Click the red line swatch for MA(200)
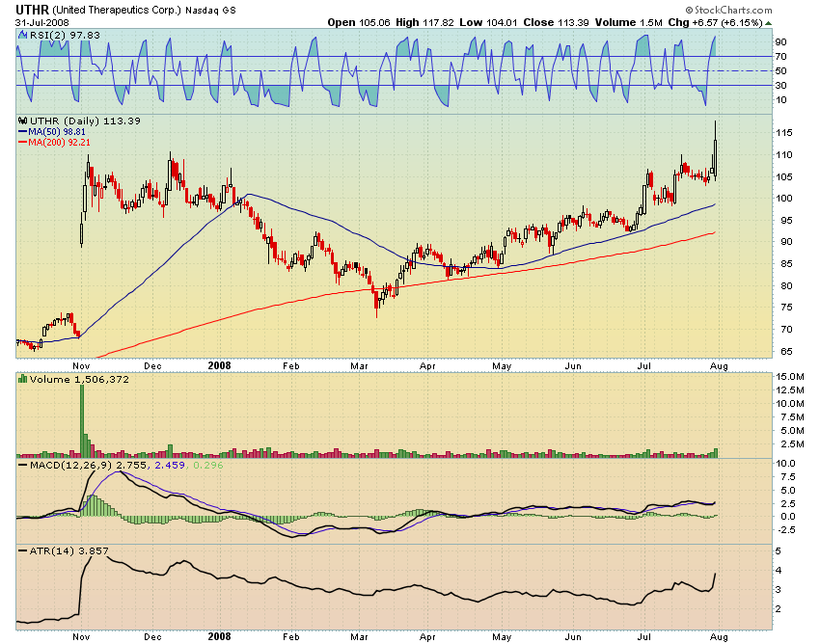Screen dimensions: 820x644 click(22, 142)
